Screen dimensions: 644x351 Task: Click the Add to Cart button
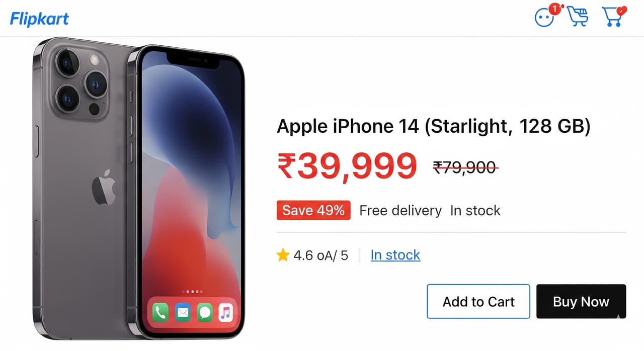coord(478,301)
